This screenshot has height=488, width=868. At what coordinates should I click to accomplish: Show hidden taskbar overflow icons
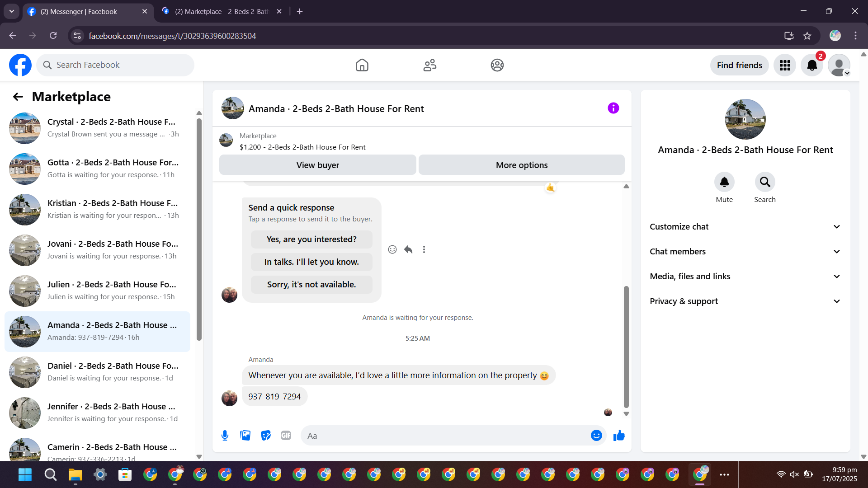724,474
